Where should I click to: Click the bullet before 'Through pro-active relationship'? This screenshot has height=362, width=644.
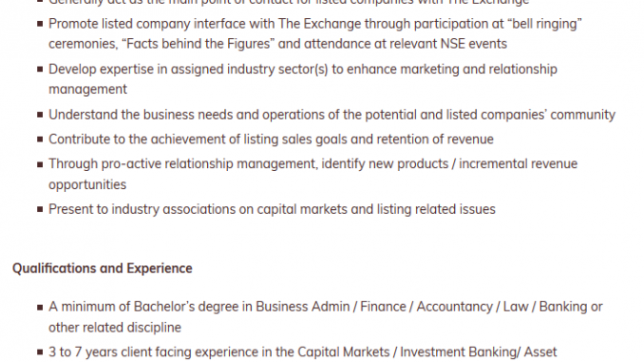pos(40,164)
